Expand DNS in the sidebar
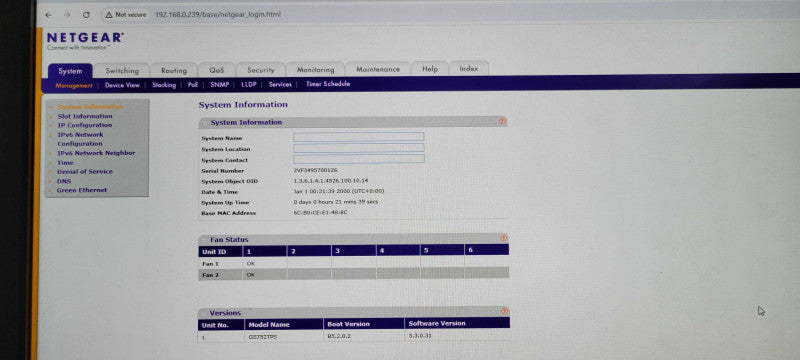This screenshot has height=360, width=800. (64, 181)
